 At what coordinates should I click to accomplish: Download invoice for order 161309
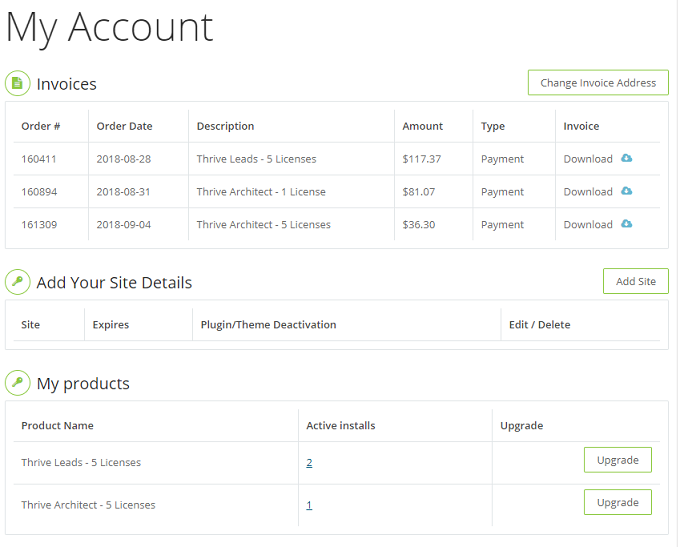point(588,225)
